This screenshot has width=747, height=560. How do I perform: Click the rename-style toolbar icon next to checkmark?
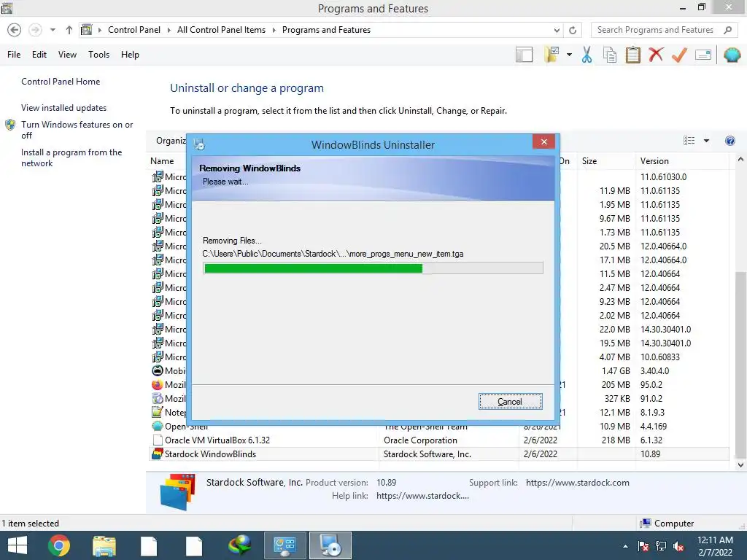click(703, 55)
